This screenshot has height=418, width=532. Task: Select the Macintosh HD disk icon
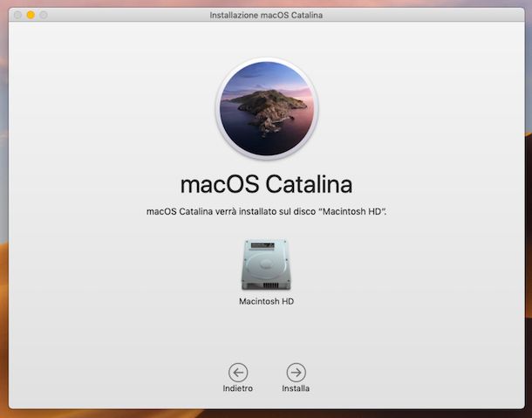point(266,264)
